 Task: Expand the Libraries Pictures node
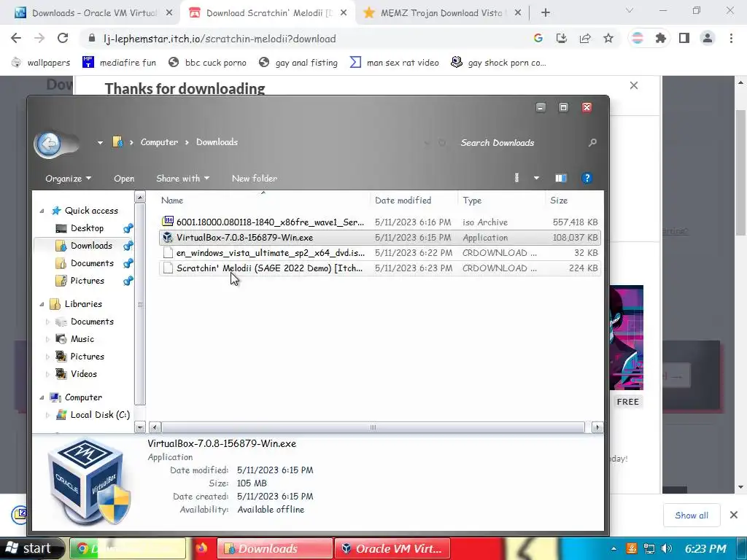pos(47,357)
